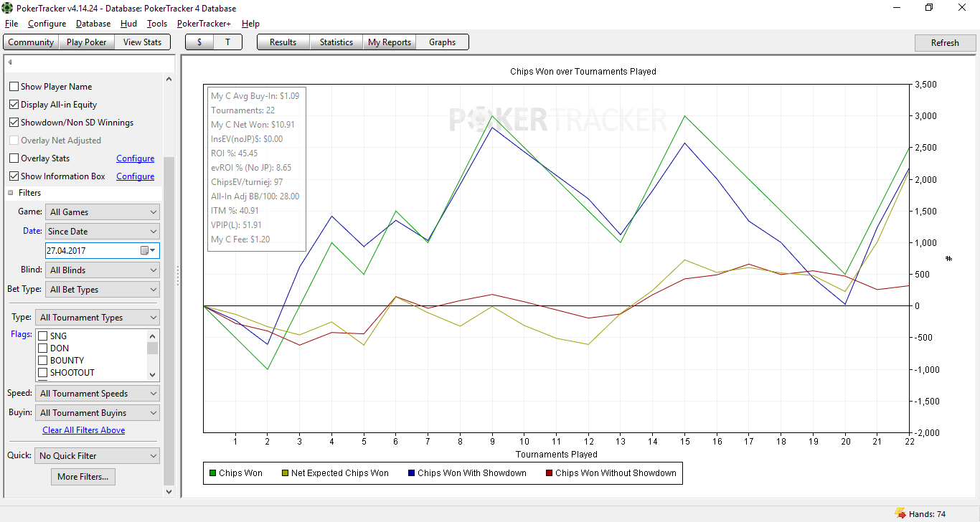The height and width of the screenshot is (522, 980).
Task: Click the green Chips Won legend swatch
Action: (x=212, y=473)
